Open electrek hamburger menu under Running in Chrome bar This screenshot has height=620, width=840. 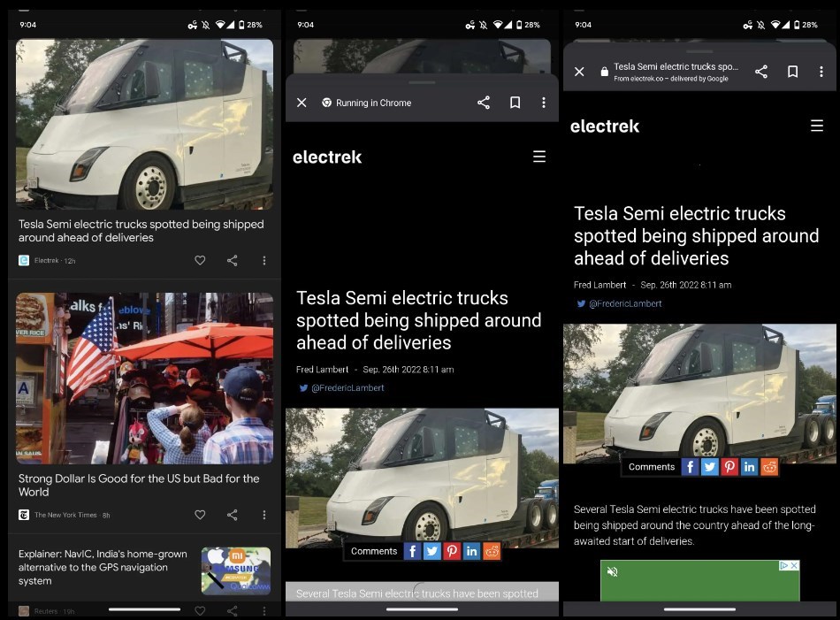point(539,157)
